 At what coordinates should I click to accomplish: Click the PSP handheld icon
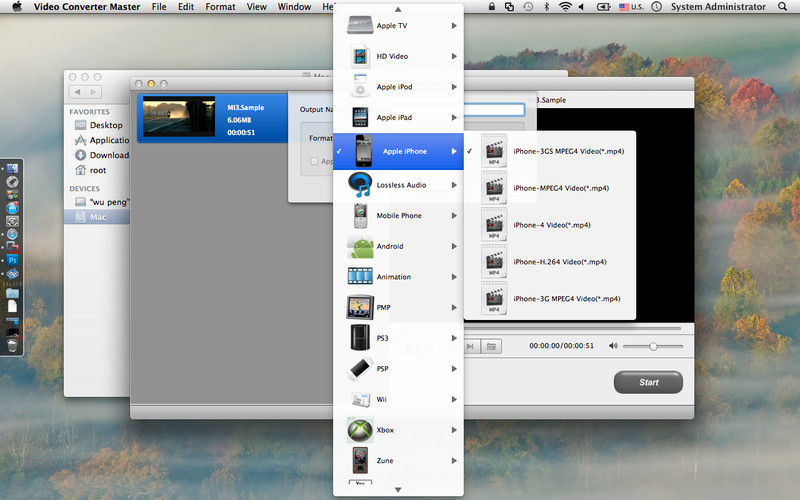pyautogui.click(x=360, y=368)
